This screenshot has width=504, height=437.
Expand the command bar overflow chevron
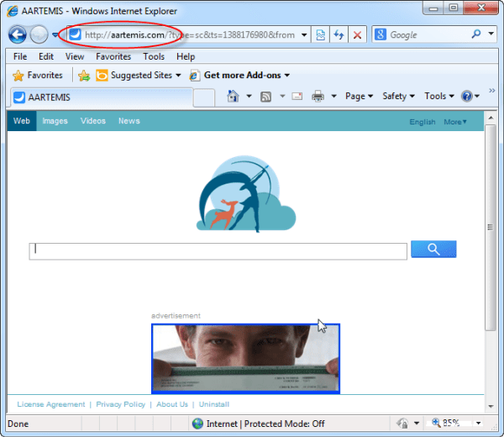[491, 91]
